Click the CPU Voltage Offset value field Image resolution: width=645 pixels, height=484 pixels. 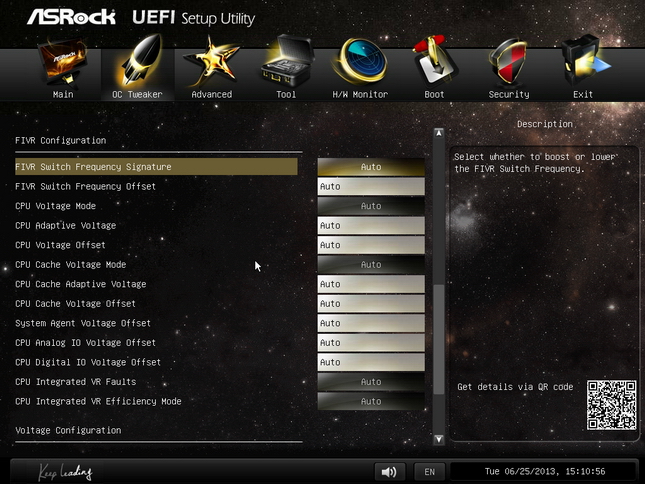pos(371,245)
